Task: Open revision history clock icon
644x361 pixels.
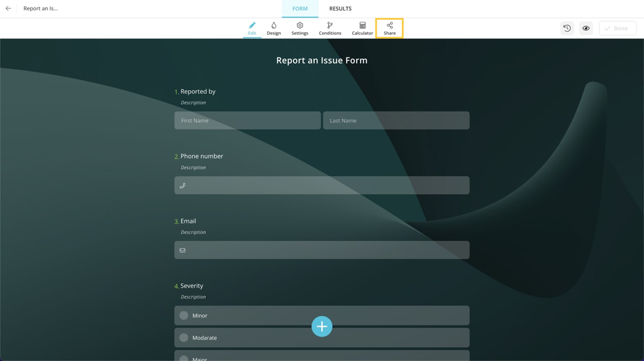Action: 567,28
